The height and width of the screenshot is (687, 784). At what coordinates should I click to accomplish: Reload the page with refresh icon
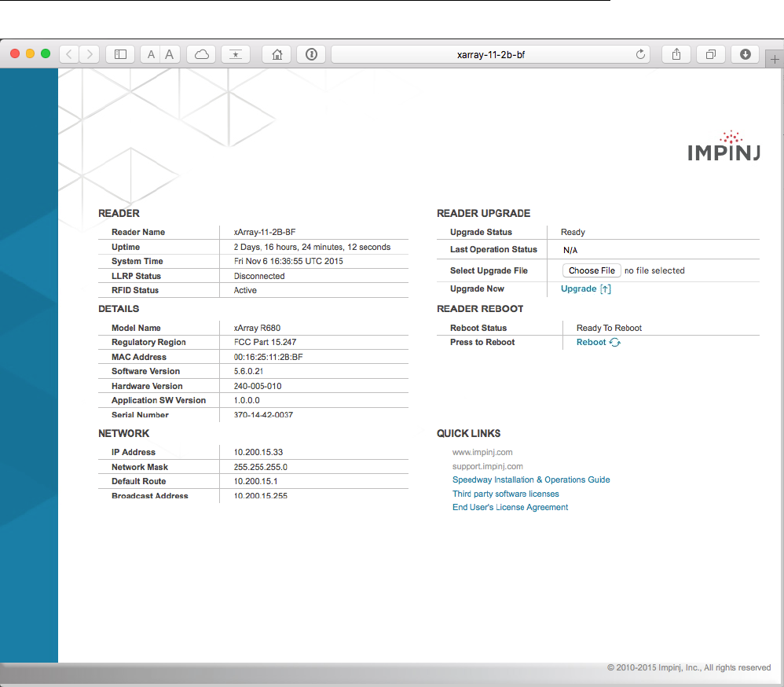click(x=640, y=54)
